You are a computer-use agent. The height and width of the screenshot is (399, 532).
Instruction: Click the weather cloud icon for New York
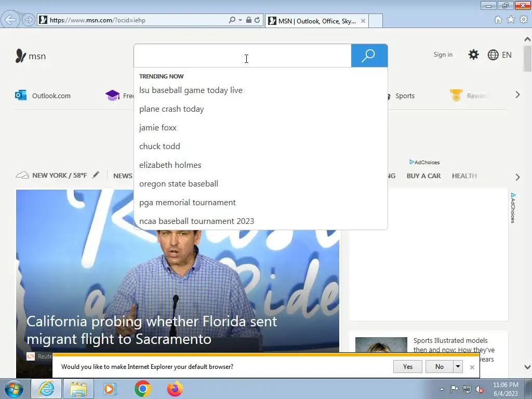pos(22,176)
